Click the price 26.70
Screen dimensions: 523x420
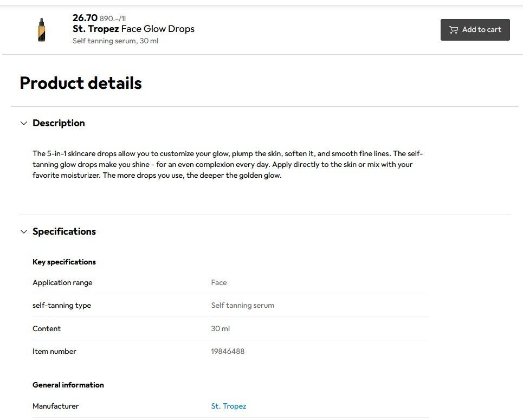(85, 18)
